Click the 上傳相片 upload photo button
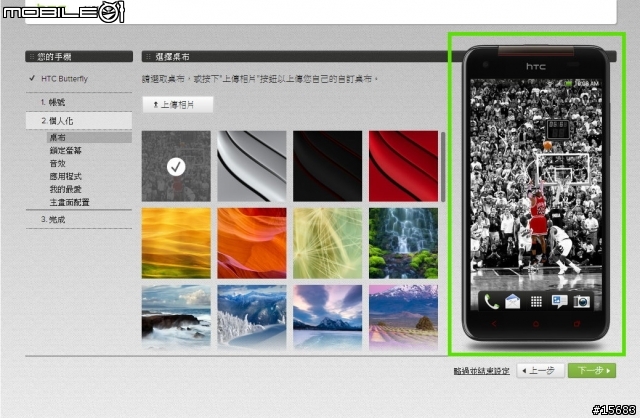 point(178,104)
